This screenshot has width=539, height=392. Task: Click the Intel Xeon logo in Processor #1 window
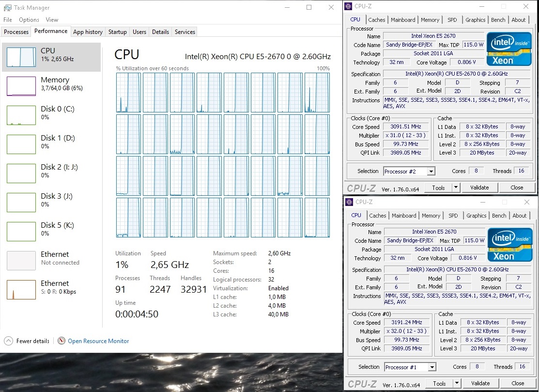510,245
